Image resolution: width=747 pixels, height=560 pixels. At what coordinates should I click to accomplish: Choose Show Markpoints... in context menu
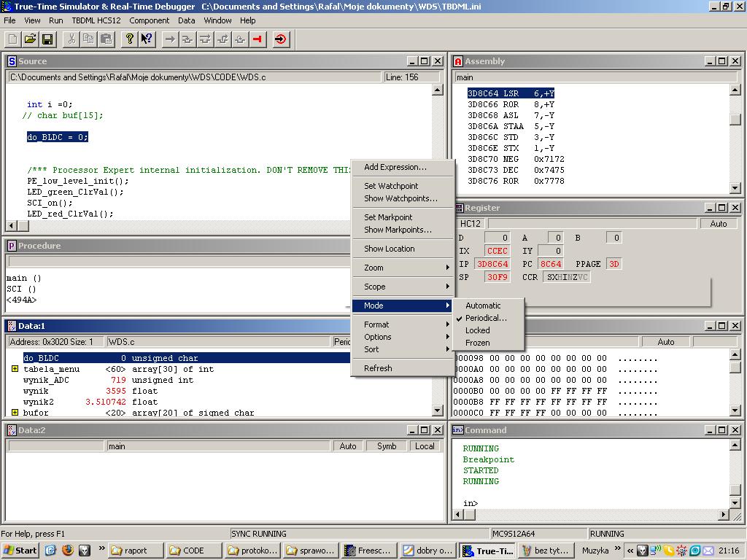403,230
